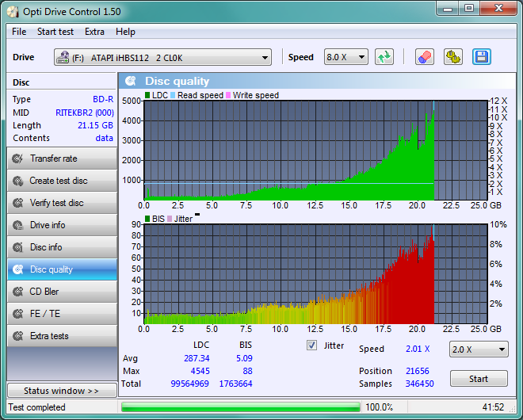Image resolution: width=523 pixels, height=420 pixels.
Task: Click the green progress bar
Action: (x=240, y=407)
